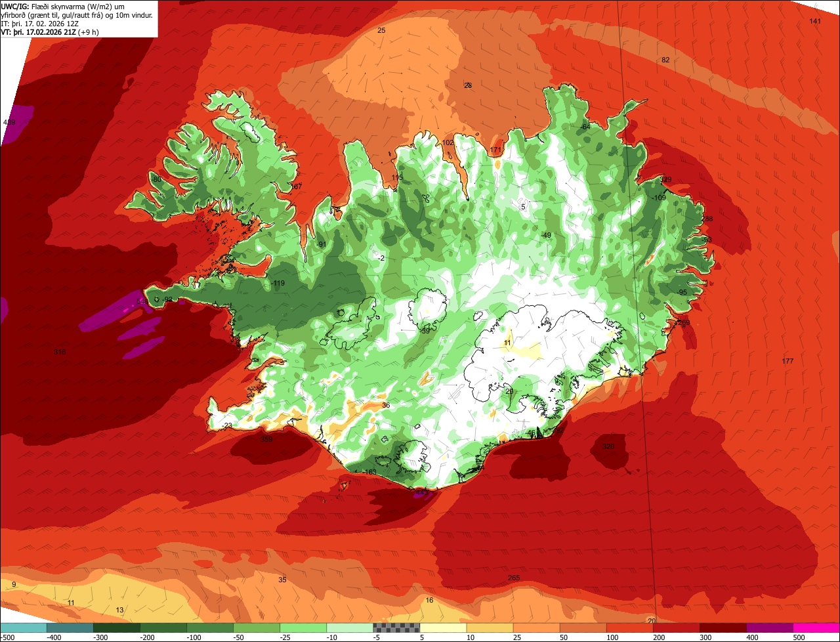Click the '320' value off the southeast coast
This screenshot has width=840, height=642.
pyautogui.click(x=608, y=447)
